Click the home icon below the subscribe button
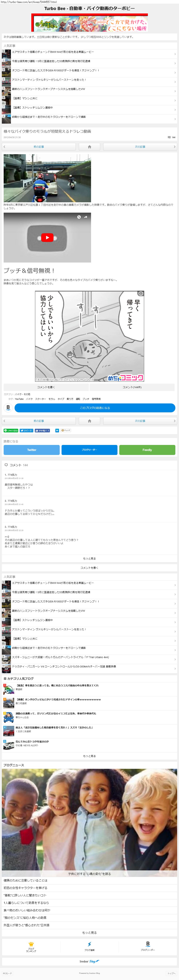This screenshot has height=980, width=179. 90,421
